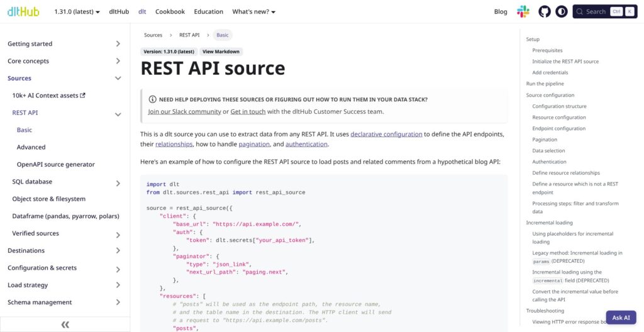Click the Basic breadcrumb
This screenshot has width=644, height=332.
click(223, 35)
